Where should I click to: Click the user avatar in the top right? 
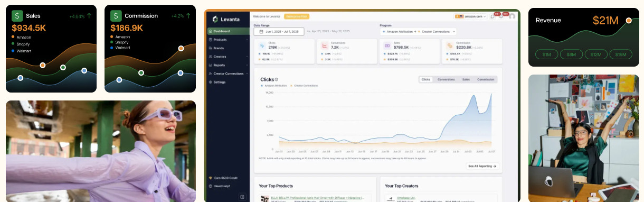pos(512,16)
